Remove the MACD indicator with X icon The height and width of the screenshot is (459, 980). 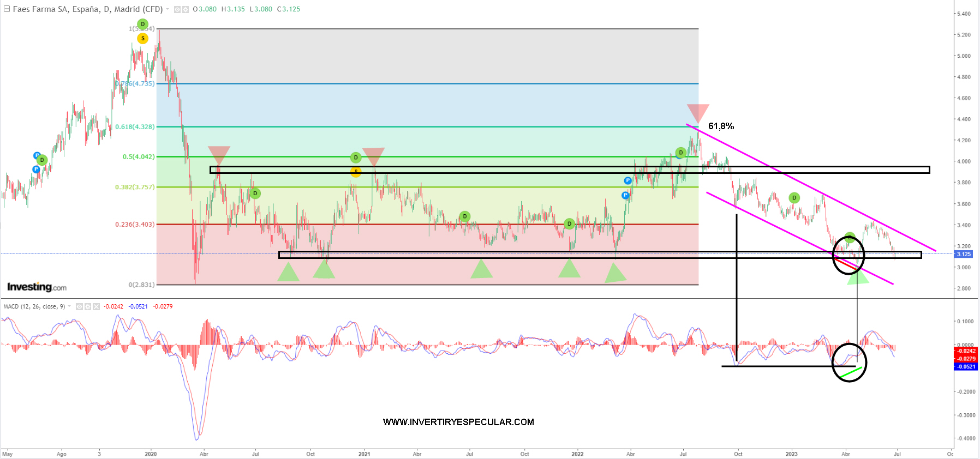coord(97,306)
